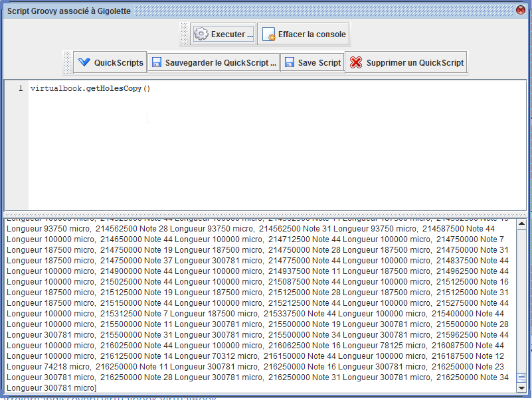The width and height of the screenshot is (532, 400).
Task: Click the blue QuickScripts chevron icon
Action: click(84, 63)
